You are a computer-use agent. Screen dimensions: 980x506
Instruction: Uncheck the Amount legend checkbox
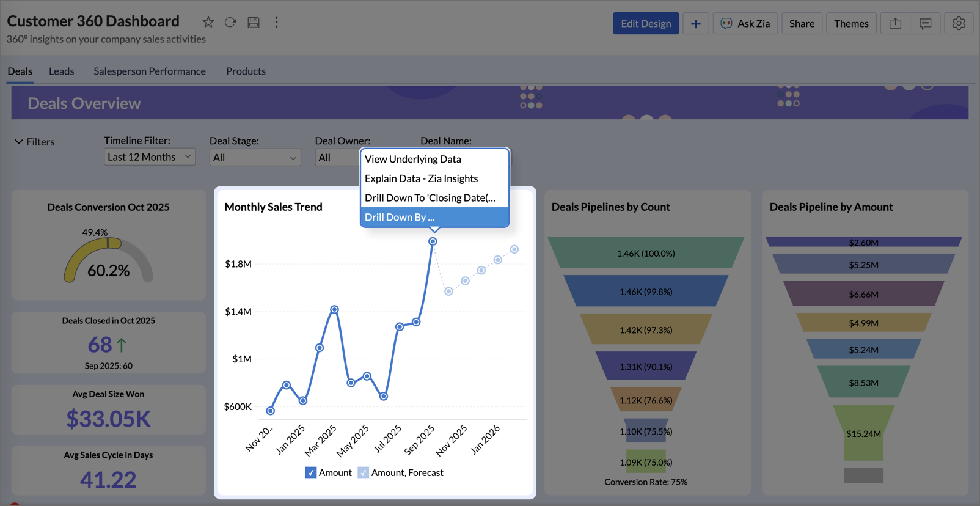311,472
